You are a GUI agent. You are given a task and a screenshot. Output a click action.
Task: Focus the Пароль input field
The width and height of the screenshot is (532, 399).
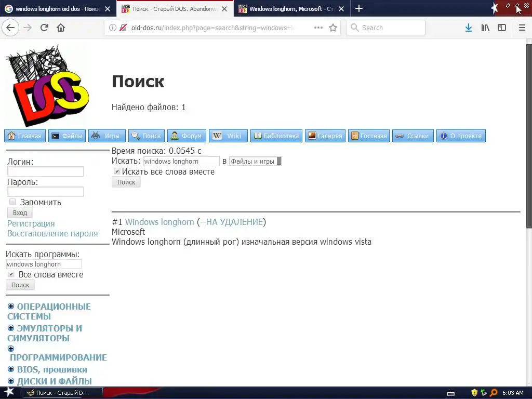[x=46, y=192]
